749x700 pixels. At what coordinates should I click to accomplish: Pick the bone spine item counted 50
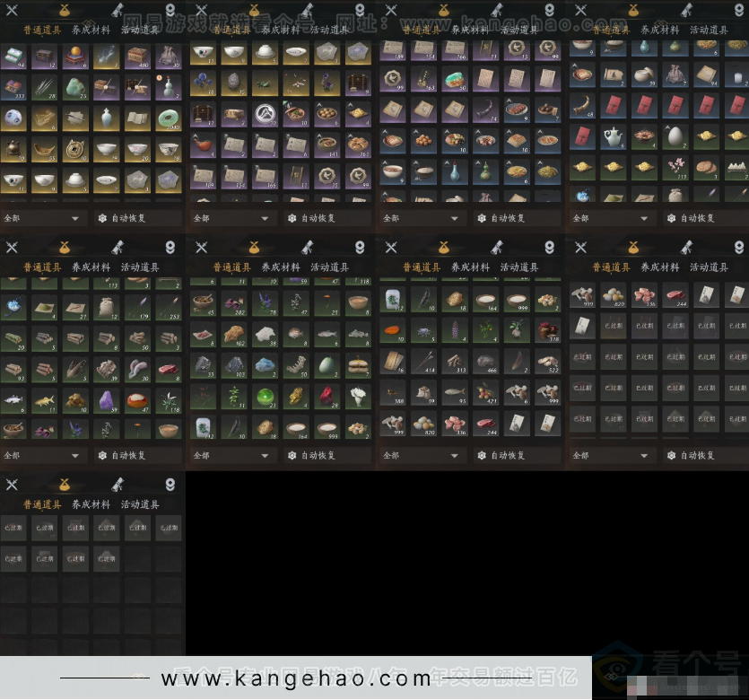[x=296, y=365]
